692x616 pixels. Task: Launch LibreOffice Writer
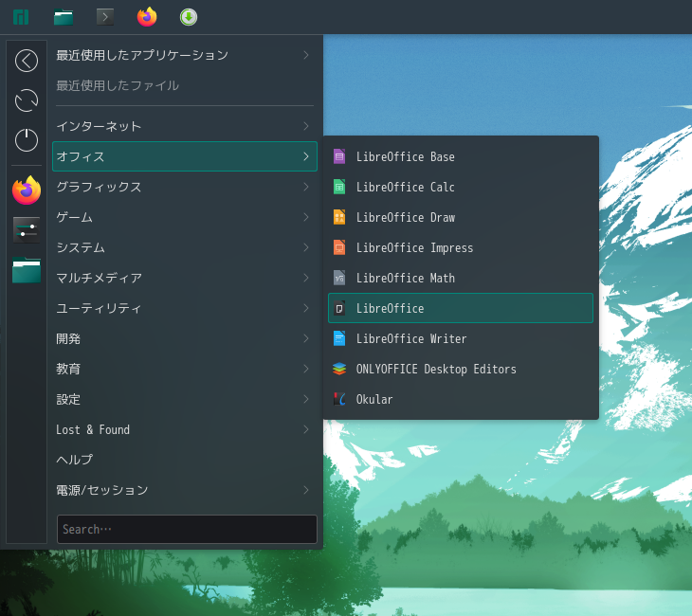point(461,338)
